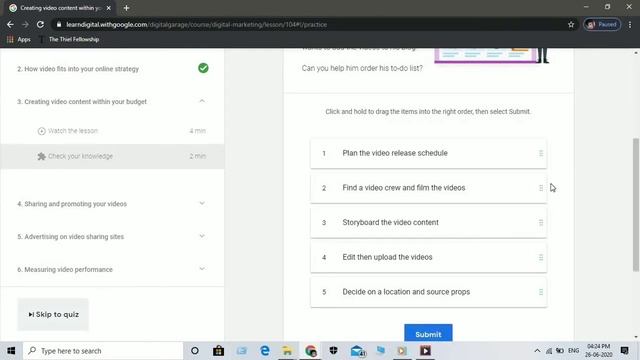Open lesson 5 Advertising on video sharing sites
This screenshot has width=640, height=360.
point(70,237)
